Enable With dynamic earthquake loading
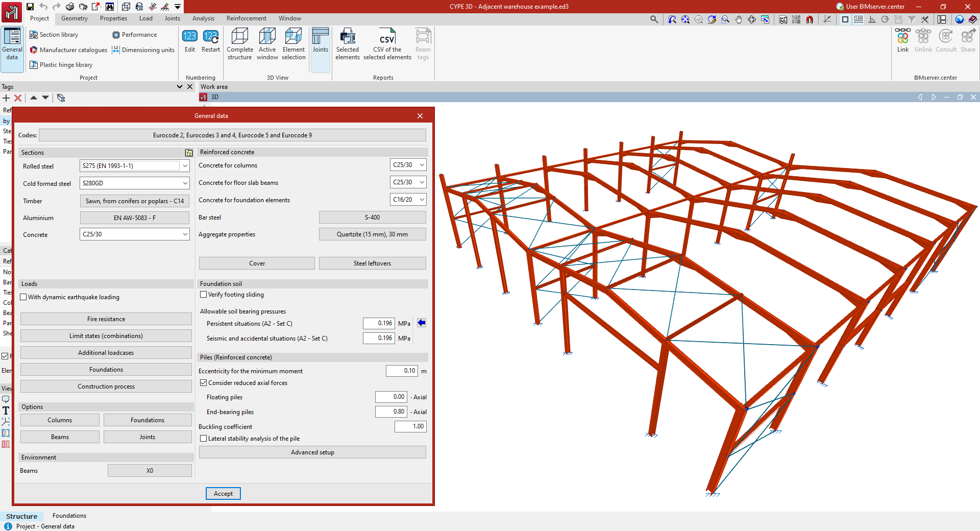Viewport: 980px width, 531px height. [x=23, y=297]
